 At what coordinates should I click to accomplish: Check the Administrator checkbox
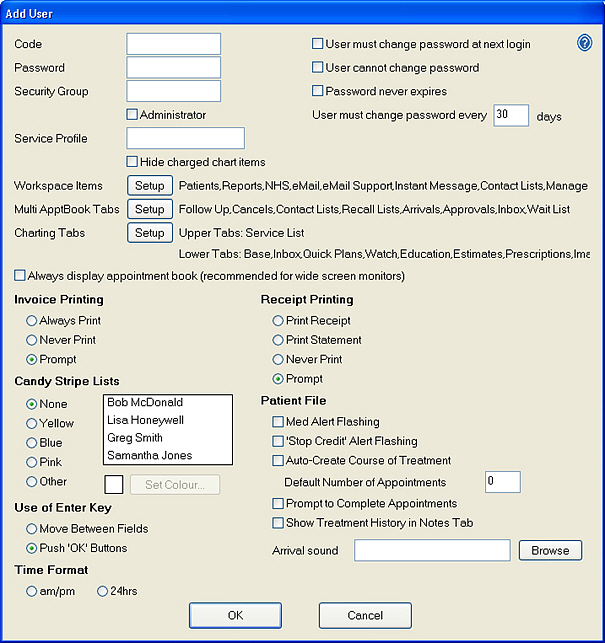132,114
